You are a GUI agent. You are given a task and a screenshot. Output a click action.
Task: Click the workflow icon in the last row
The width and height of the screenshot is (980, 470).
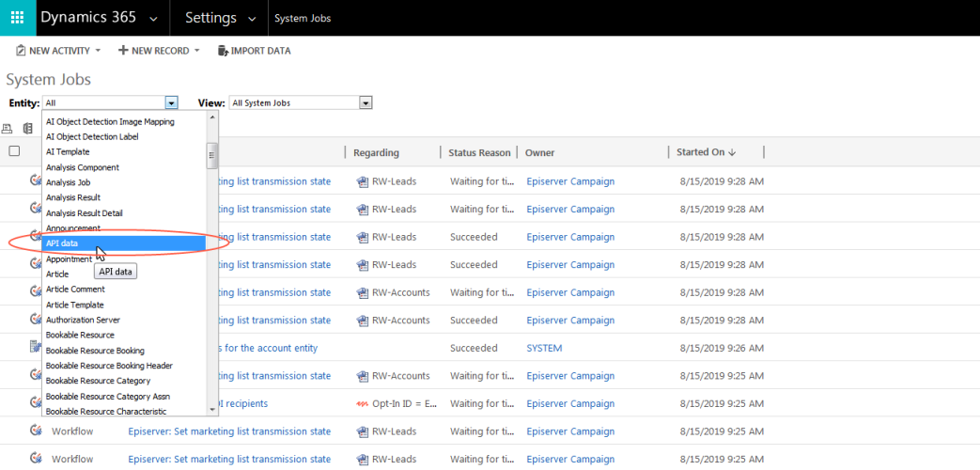tap(36, 459)
